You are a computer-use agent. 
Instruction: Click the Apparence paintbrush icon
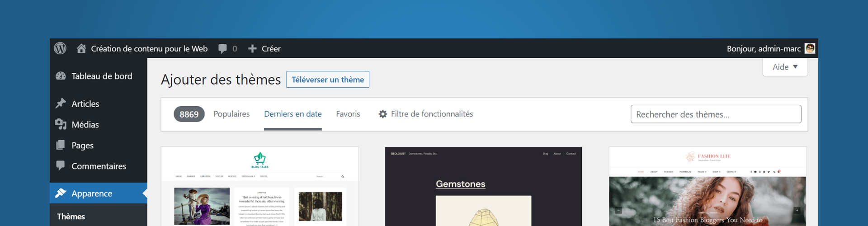(61, 193)
